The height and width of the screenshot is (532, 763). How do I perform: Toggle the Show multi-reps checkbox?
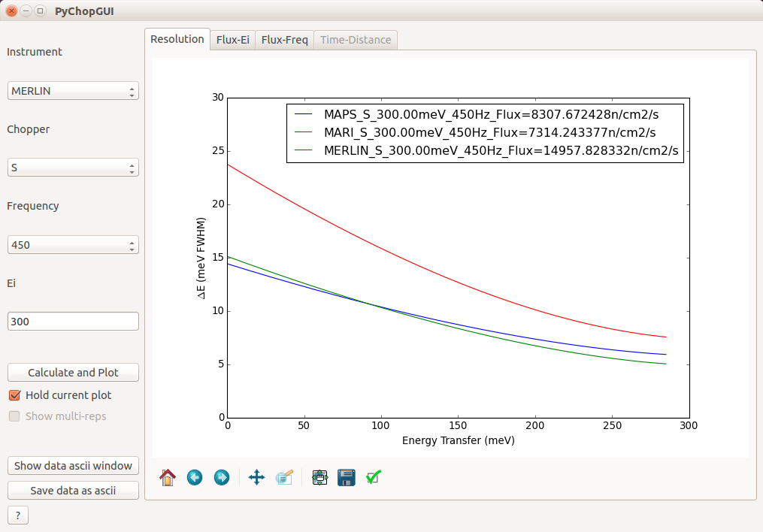[x=14, y=416]
